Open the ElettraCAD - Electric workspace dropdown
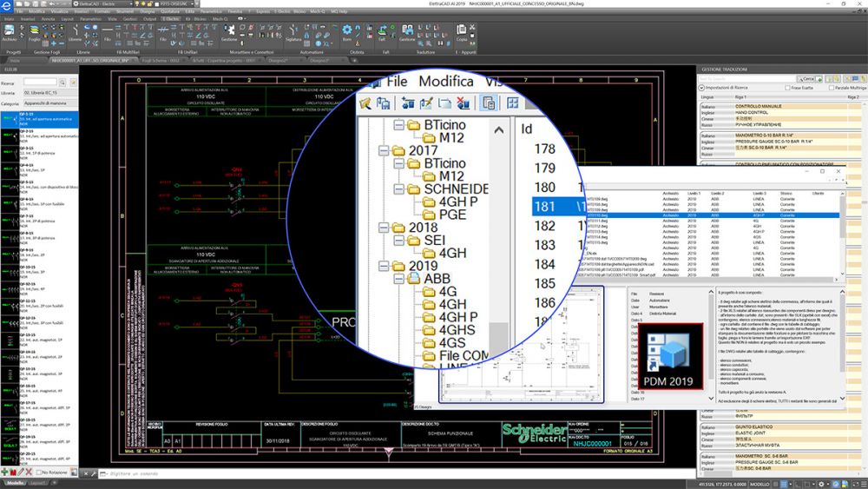The height and width of the screenshot is (489, 868). 103,3
